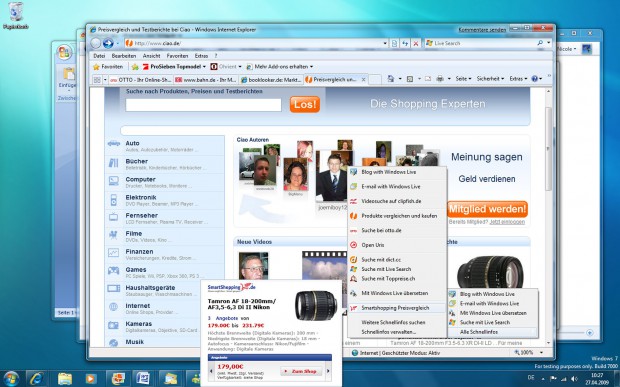
Task: Expand the print options dropdown arrow
Action: [449, 79]
